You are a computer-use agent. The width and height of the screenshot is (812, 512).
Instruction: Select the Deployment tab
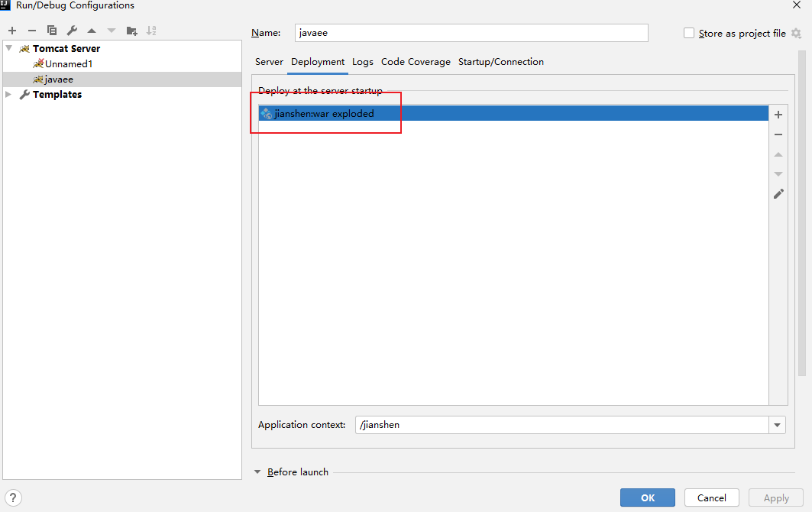(318, 62)
